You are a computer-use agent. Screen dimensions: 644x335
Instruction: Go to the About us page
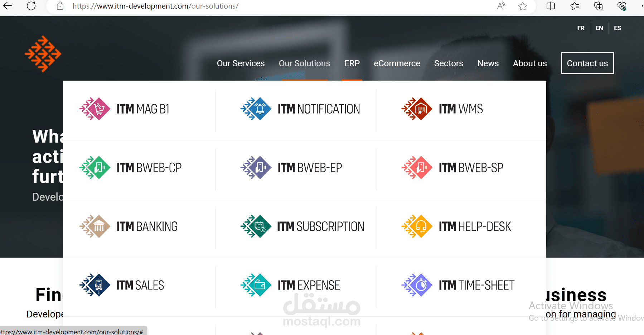530,63
